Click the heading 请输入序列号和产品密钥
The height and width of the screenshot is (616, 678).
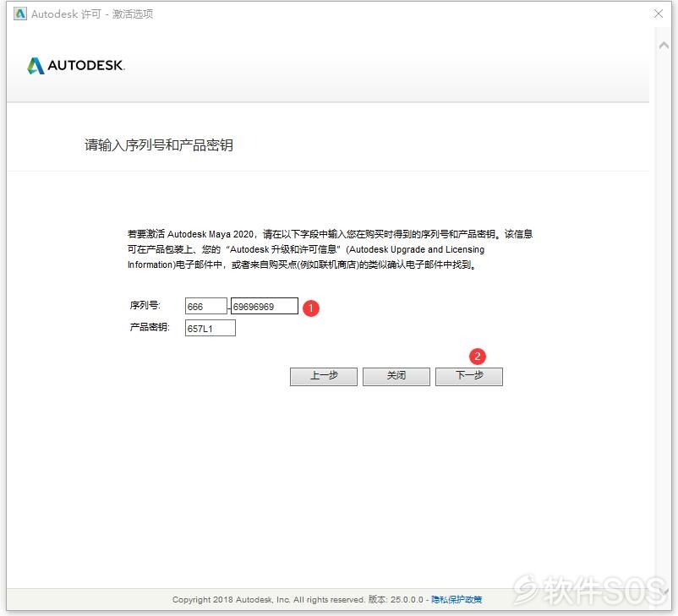tap(159, 144)
